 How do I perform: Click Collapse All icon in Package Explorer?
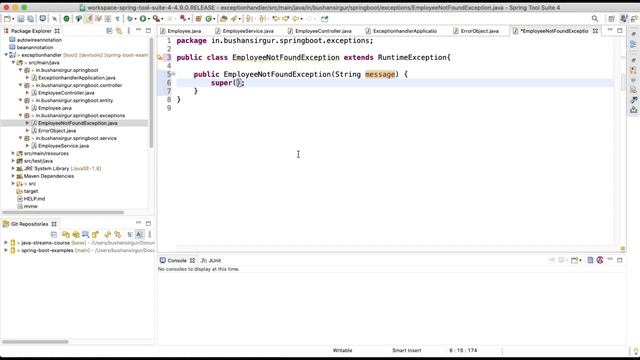(109, 31)
